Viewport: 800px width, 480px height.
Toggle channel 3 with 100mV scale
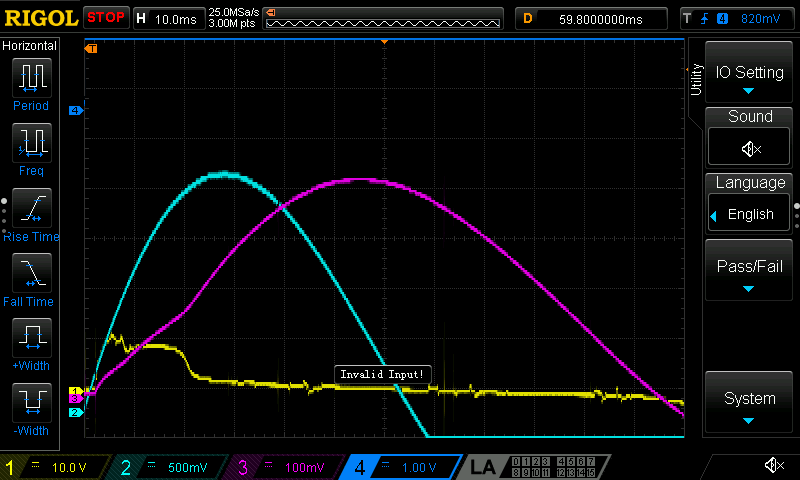point(285,467)
